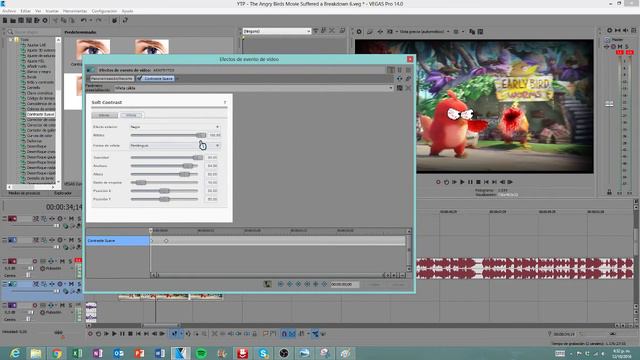Toggle loop playback in main transport bar
640x360 pixels.
pyautogui.click(x=98, y=333)
